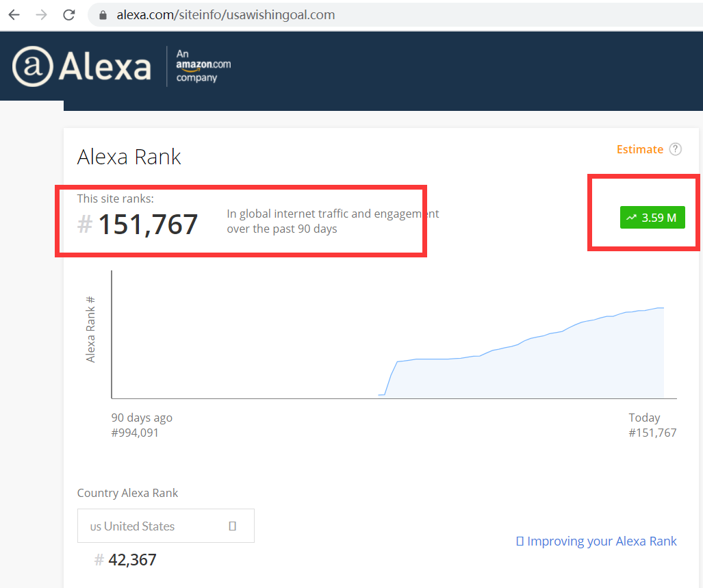This screenshot has height=588, width=703.
Task: Open the Alexa logo homepage link
Action: [81, 66]
